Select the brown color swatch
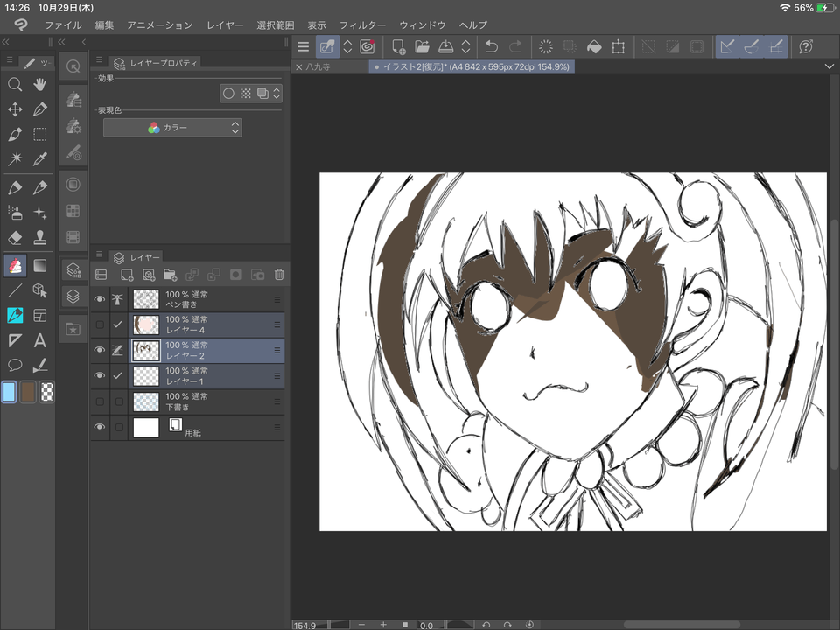The image size is (840, 630). click(27, 392)
